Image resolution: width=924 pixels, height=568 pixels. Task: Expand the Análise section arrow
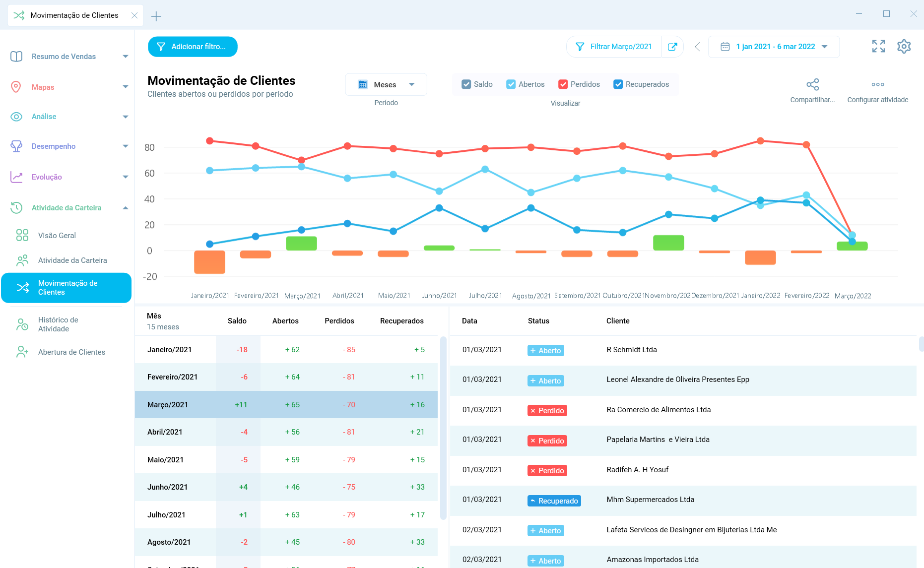126,117
